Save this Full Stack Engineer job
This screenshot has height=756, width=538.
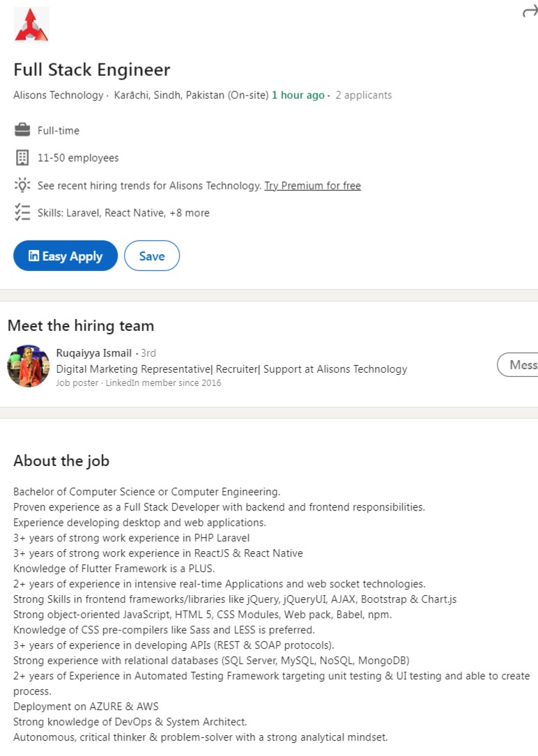152,256
